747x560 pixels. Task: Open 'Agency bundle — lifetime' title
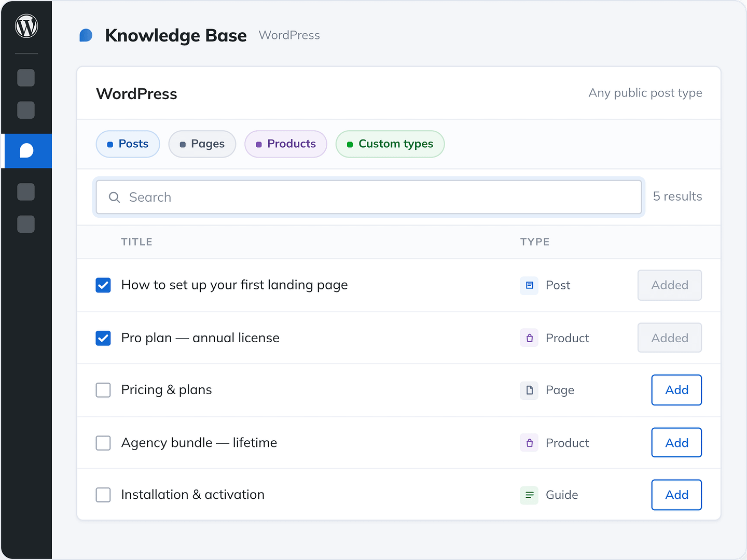pos(199,443)
